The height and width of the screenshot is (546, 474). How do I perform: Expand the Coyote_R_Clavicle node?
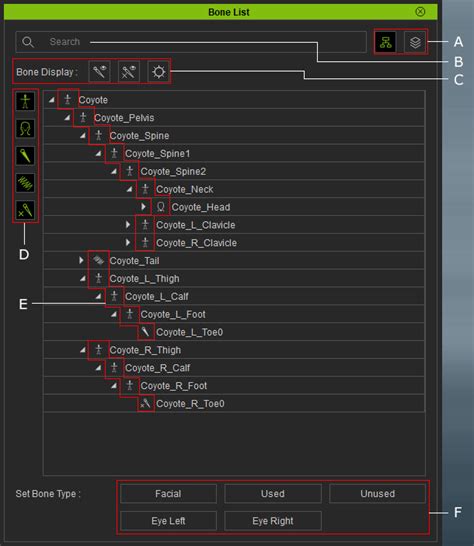pyautogui.click(x=128, y=242)
